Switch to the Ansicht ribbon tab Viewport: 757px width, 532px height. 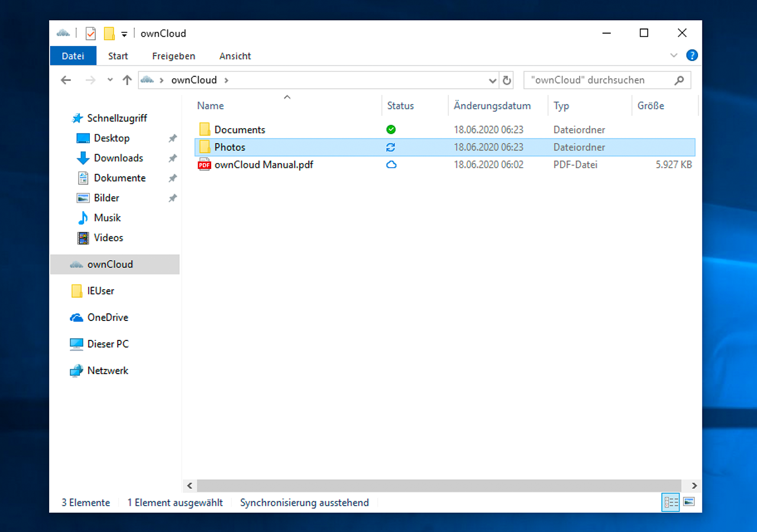(235, 56)
